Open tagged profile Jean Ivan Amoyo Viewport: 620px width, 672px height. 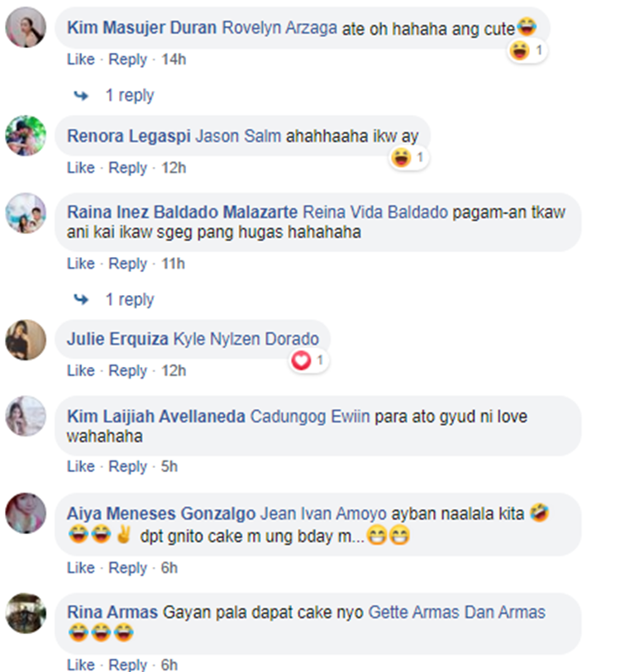(x=324, y=513)
